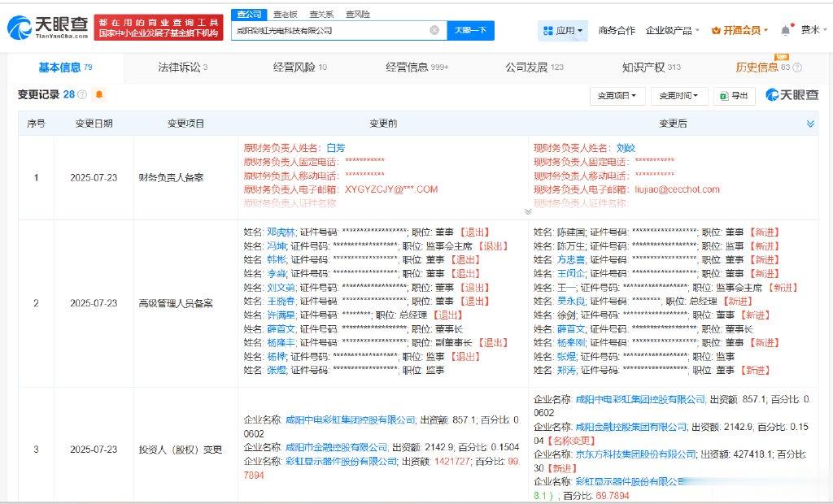Open the 开通会员 dropdown
833x504 pixels.
tap(739, 31)
